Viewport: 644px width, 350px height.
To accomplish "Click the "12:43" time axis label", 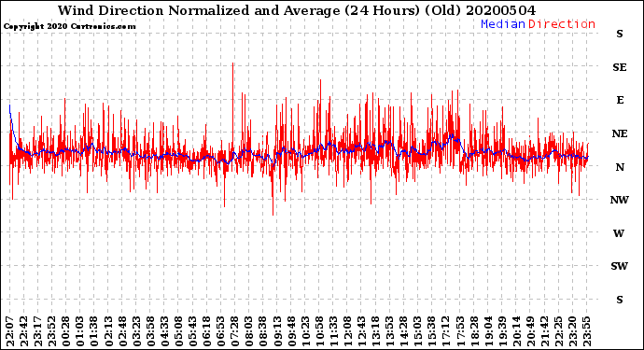I will click(361, 331).
